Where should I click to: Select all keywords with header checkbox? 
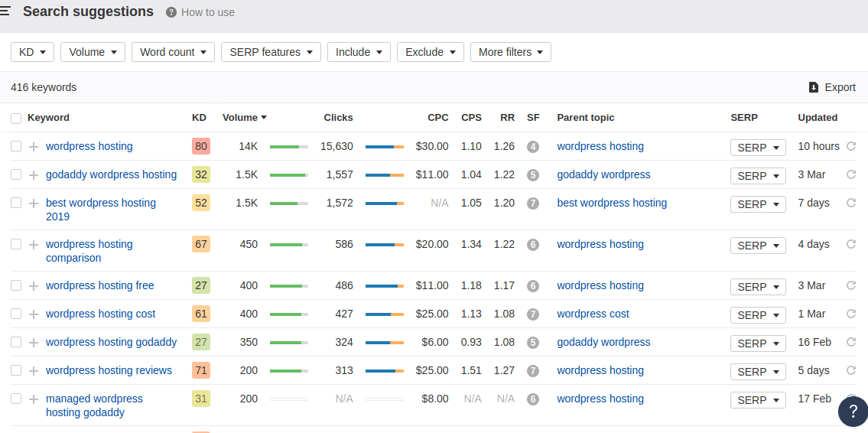pyautogui.click(x=16, y=118)
